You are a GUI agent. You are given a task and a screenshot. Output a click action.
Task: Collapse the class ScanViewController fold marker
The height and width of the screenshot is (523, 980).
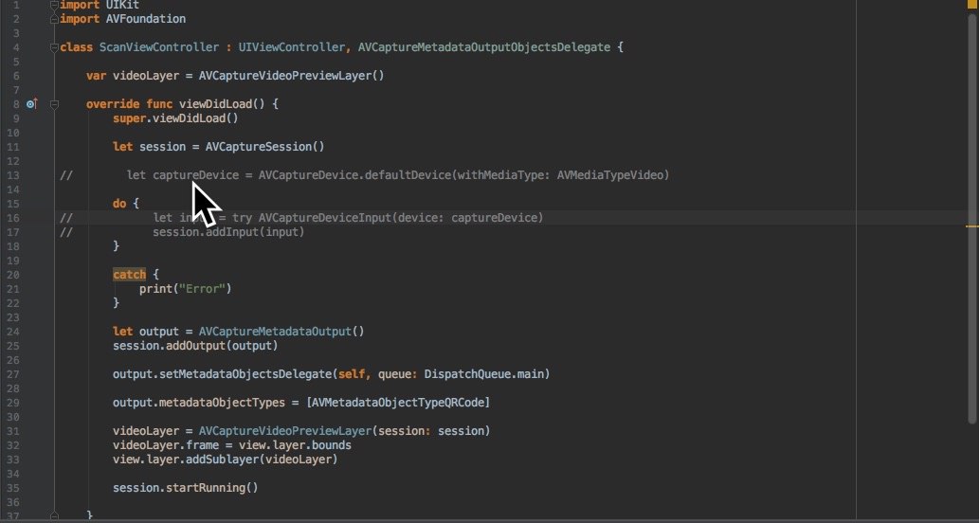pos(54,47)
